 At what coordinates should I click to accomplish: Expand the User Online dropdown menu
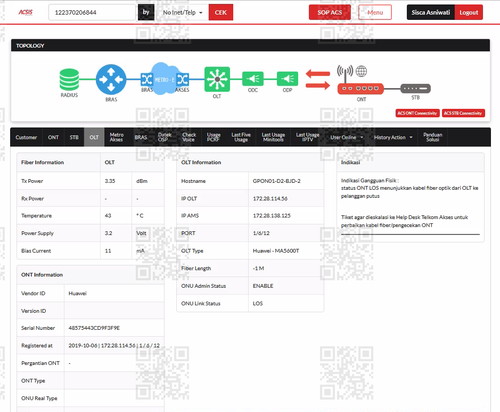(x=347, y=137)
